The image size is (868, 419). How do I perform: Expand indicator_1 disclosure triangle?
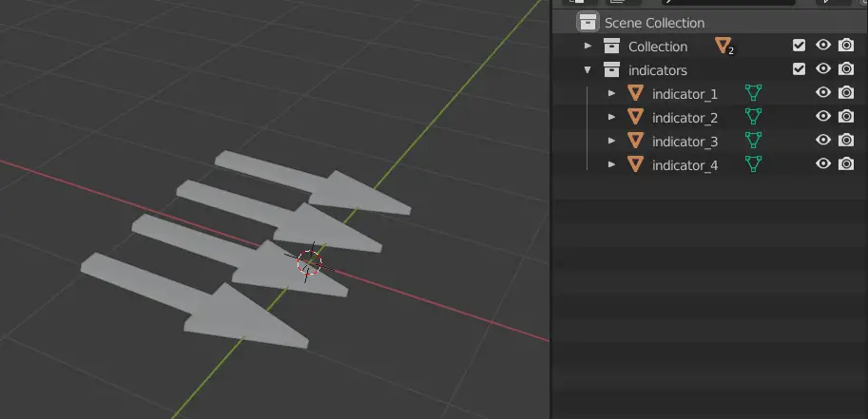611,93
